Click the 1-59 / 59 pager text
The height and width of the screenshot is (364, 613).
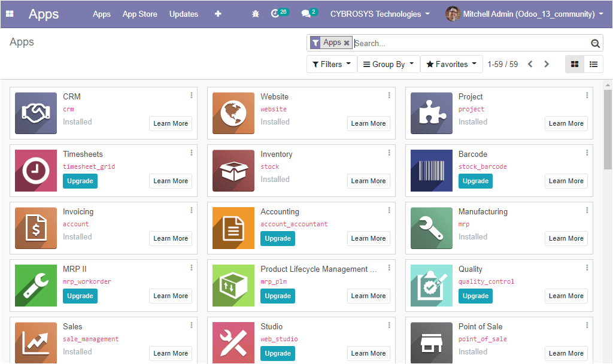(x=502, y=64)
